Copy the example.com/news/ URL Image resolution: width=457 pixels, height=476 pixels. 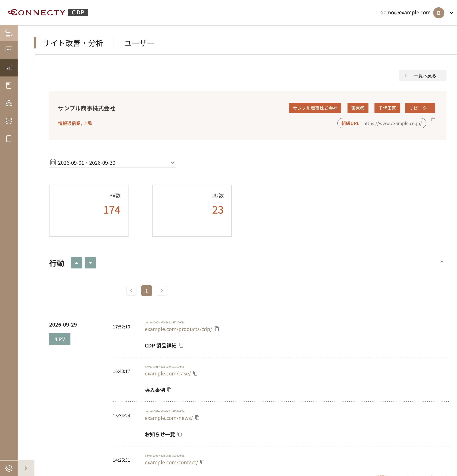pos(197,418)
